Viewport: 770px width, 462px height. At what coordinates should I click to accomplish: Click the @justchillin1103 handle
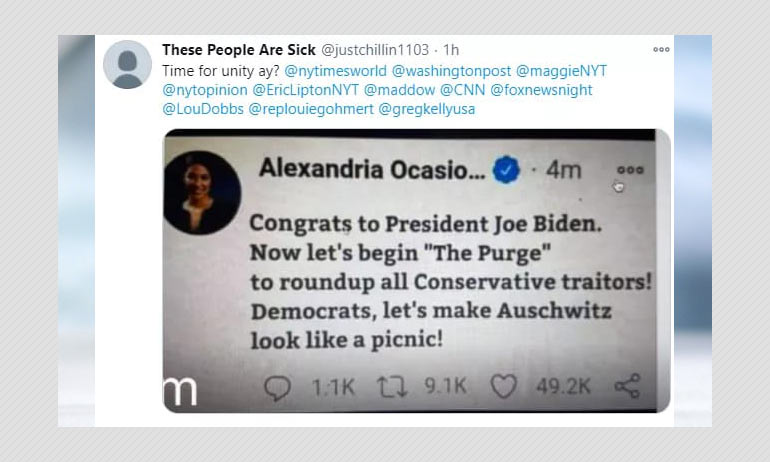[375, 50]
